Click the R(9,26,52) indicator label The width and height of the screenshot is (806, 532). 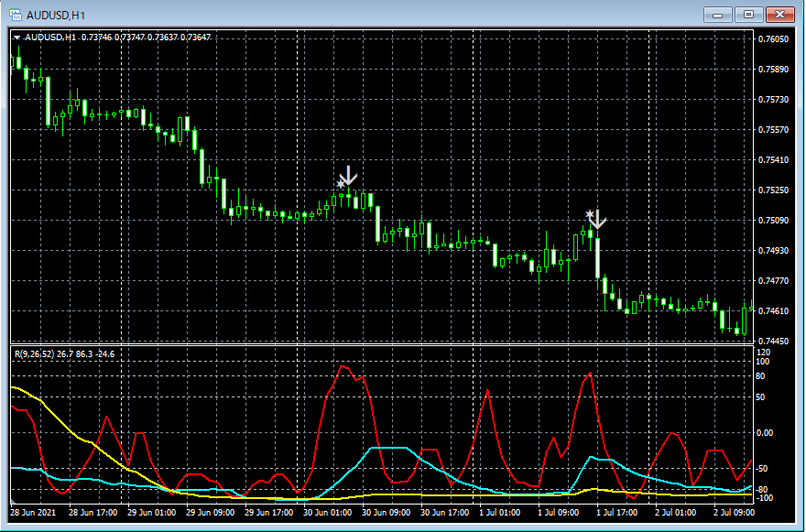tap(64, 354)
